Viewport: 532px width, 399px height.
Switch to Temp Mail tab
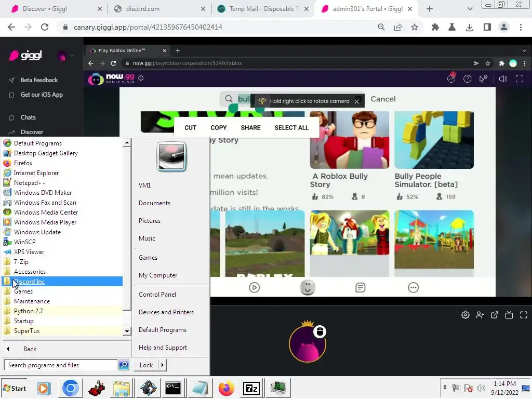(x=263, y=9)
